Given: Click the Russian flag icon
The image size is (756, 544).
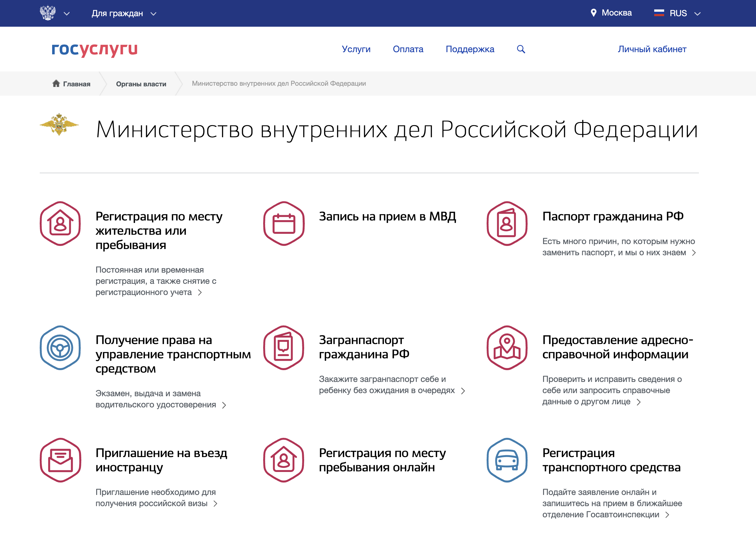Looking at the screenshot, I should point(659,13).
